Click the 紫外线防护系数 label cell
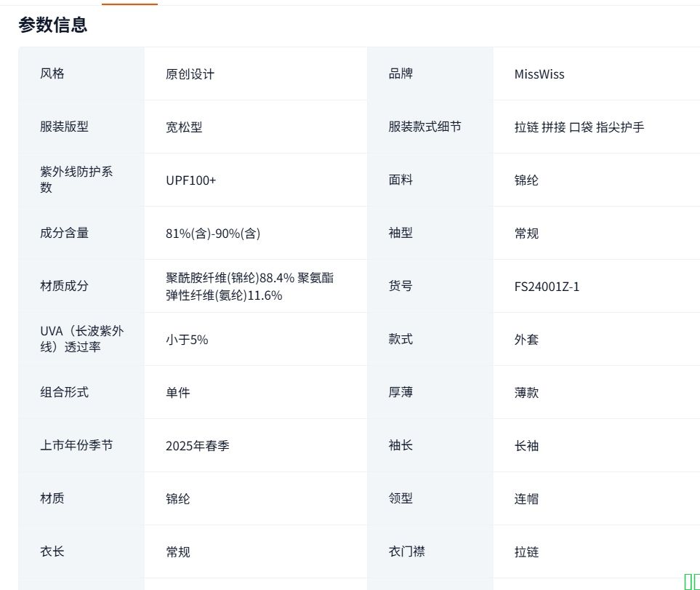Screen dimensions: 700x590 coord(76,180)
